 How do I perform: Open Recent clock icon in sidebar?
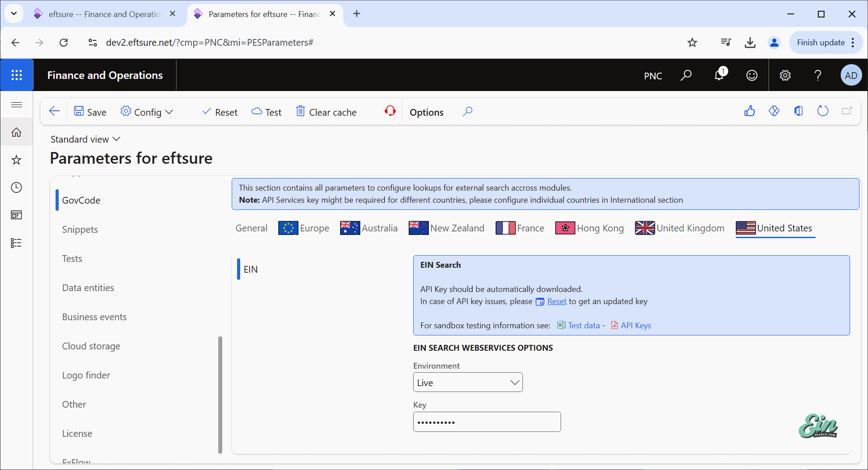click(x=17, y=187)
